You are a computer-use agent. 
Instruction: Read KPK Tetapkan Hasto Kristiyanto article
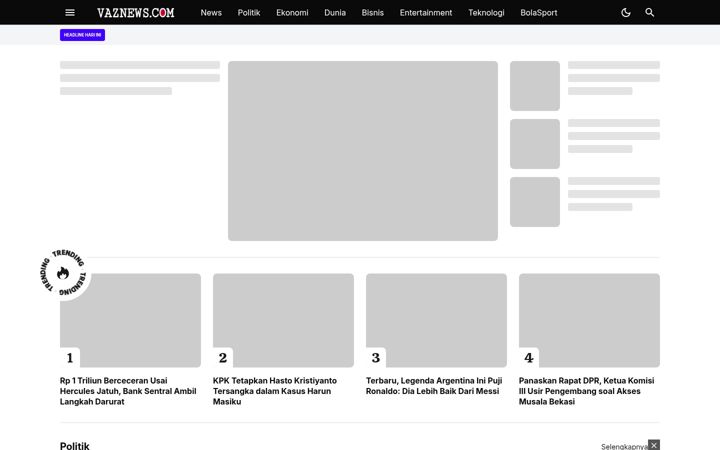click(x=275, y=391)
